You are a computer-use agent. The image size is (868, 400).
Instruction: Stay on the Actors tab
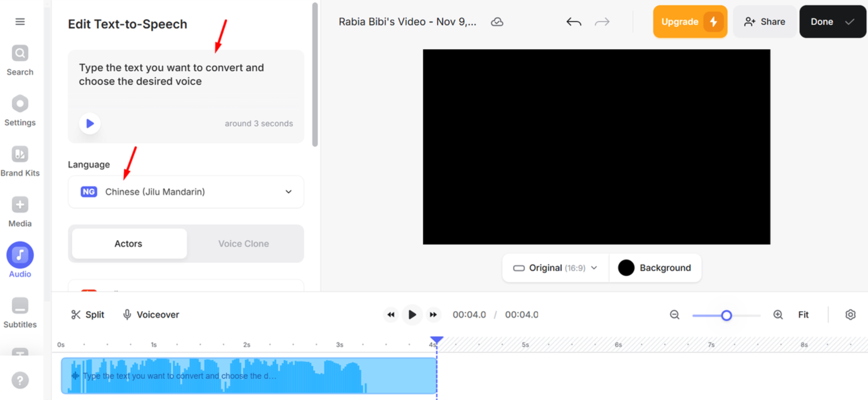(128, 243)
